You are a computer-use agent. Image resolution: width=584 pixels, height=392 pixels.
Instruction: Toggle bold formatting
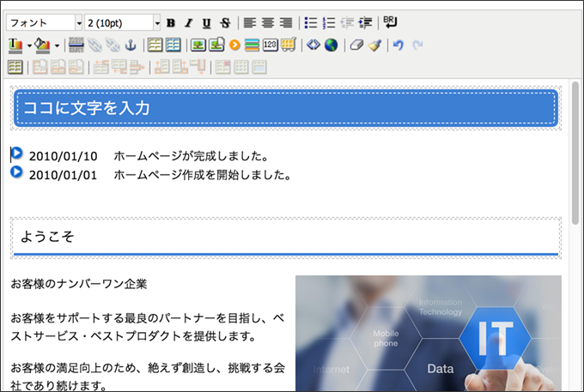pos(171,23)
